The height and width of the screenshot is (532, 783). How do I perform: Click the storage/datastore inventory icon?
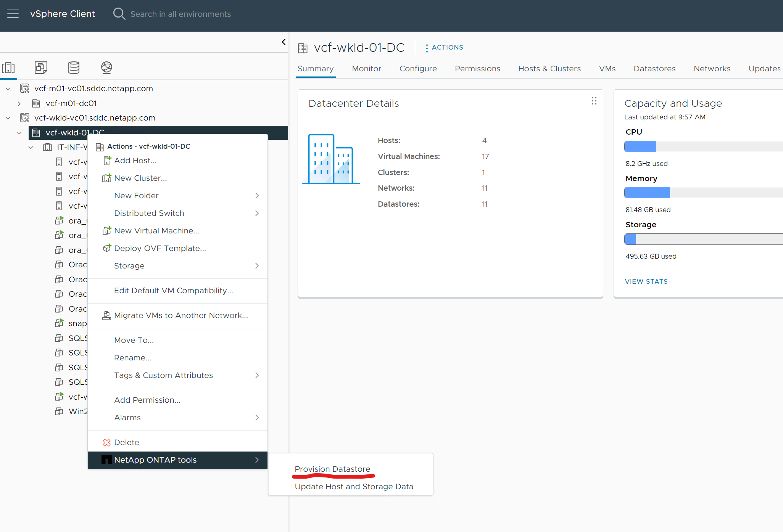[73, 66]
